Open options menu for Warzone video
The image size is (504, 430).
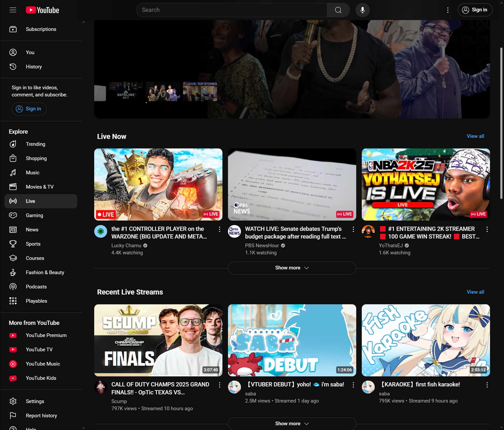click(x=220, y=229)
